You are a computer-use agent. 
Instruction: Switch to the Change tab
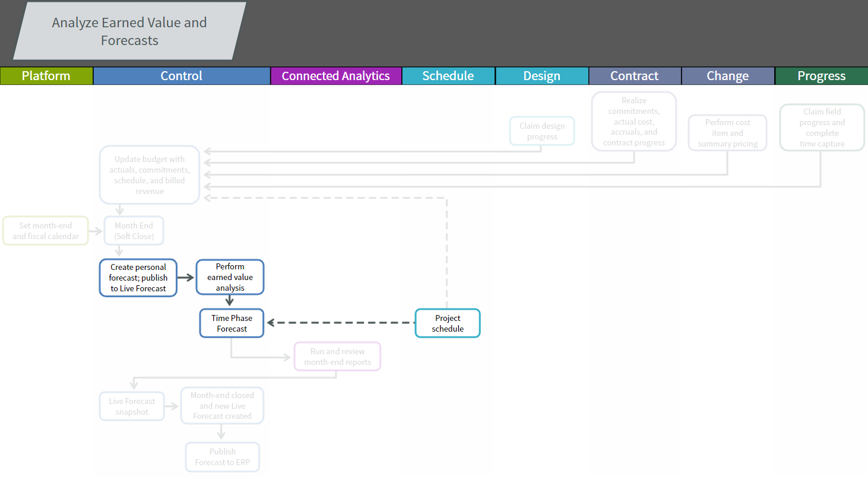727,76
